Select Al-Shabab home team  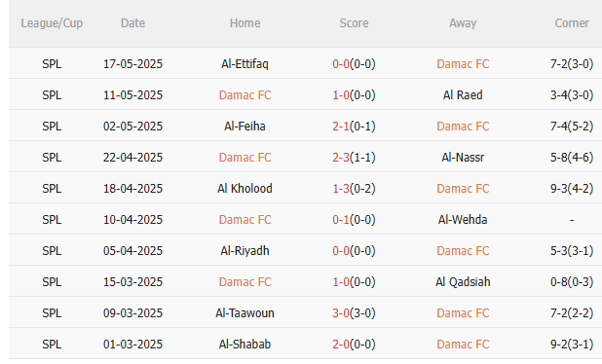coord(245,345)
